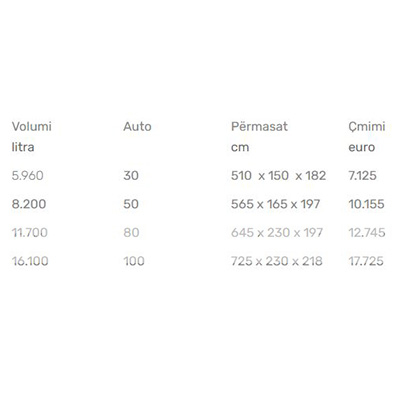Click the Auto value 100

pos(134,261)
